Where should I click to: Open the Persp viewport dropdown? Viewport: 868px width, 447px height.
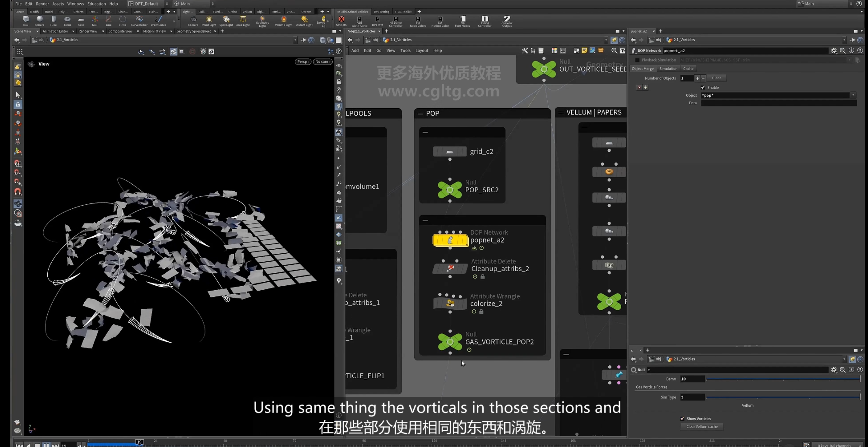[x=303, y=61]
